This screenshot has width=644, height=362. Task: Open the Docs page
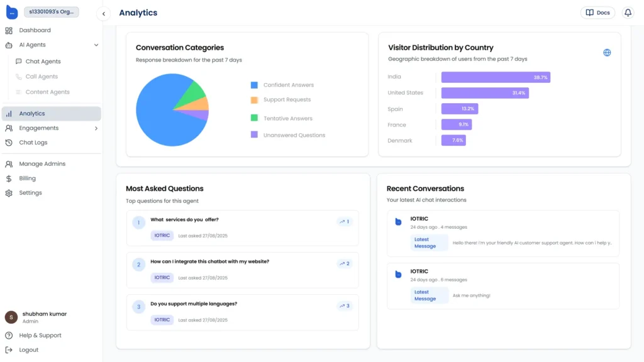click(x=597, y=12)
